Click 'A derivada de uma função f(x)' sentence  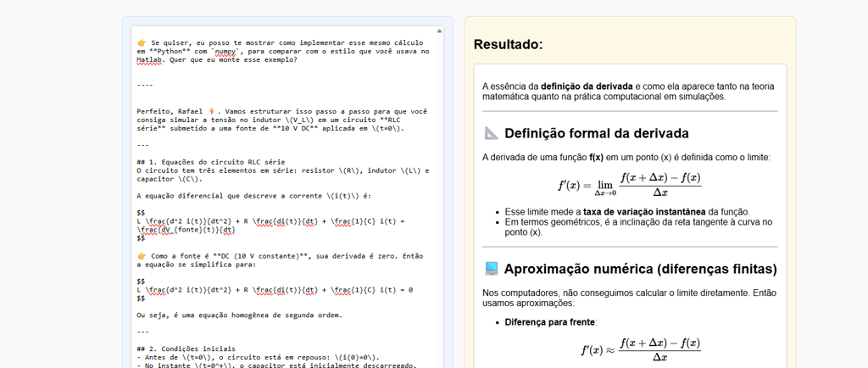click(x=626, y=157)
